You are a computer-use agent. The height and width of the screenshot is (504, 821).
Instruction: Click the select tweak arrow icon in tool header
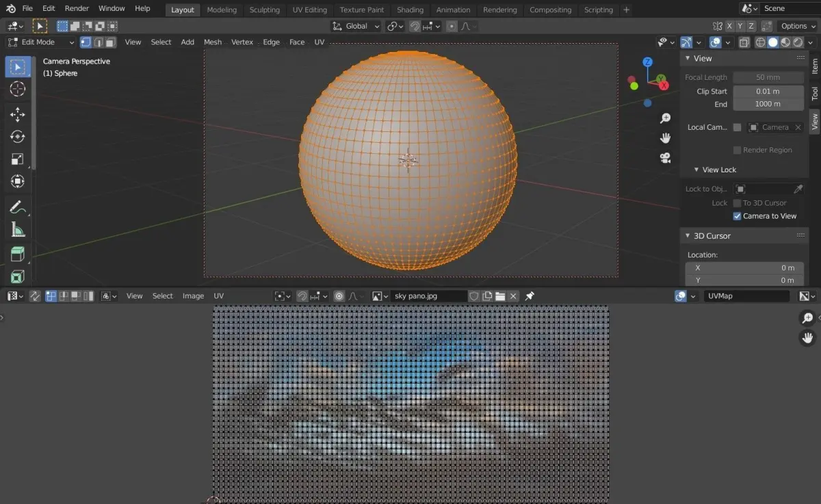(x=40, y=26)
